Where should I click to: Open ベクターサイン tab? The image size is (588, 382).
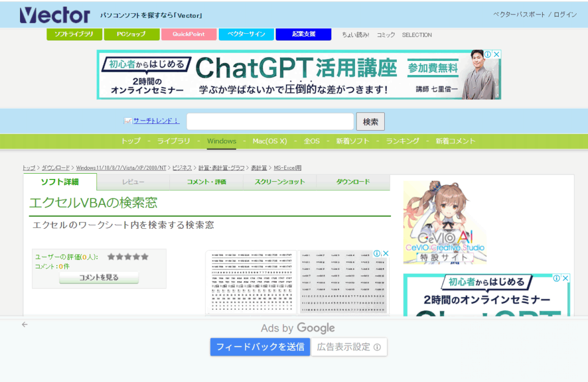pos(246,34)
